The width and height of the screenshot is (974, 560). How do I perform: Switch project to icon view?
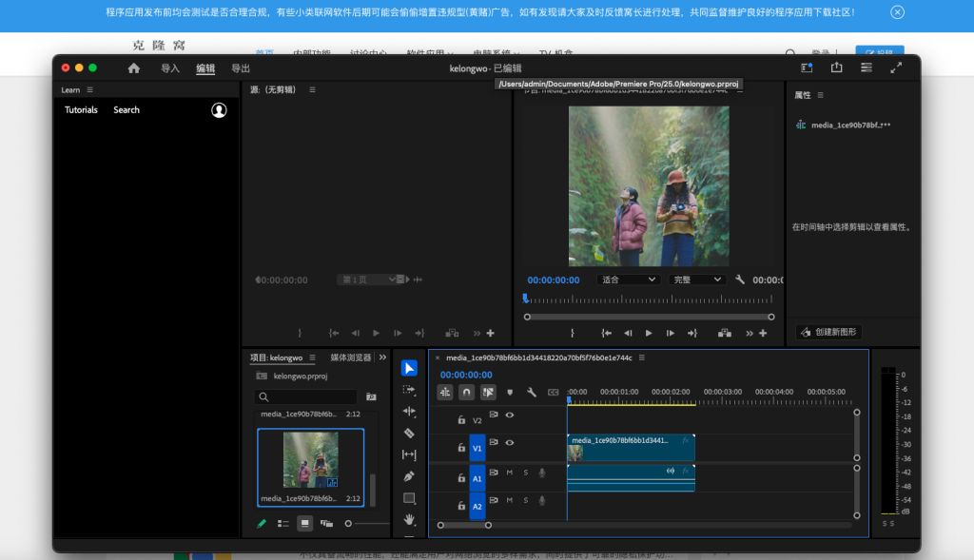304,523
